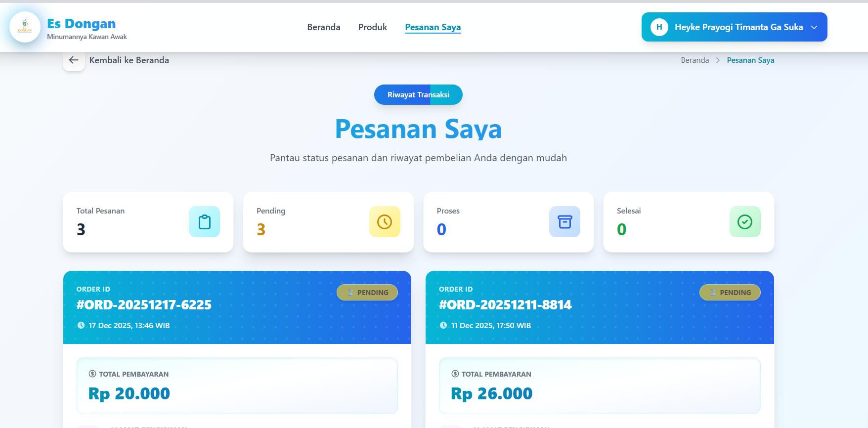Select the order card ORD-20251211-8814 header

coord(505,305)
